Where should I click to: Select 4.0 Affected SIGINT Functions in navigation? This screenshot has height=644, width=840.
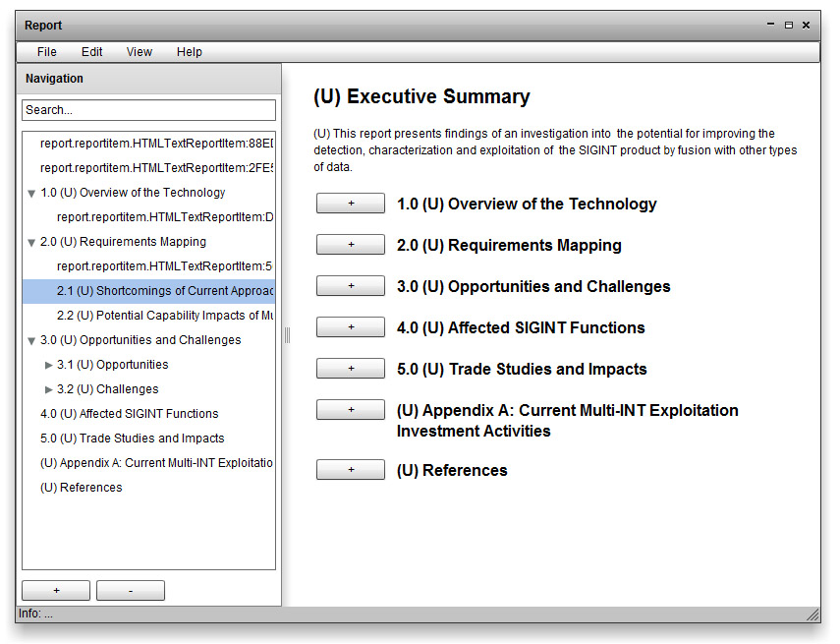pos(129,414)
